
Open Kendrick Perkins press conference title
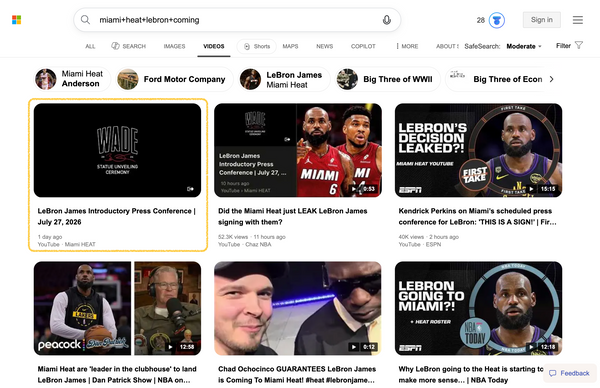click(478, 217)
